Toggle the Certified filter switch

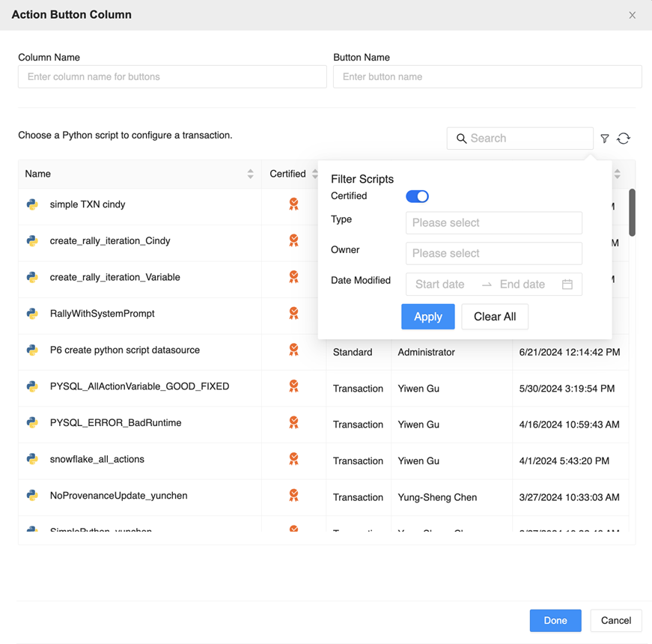[417, 196]
